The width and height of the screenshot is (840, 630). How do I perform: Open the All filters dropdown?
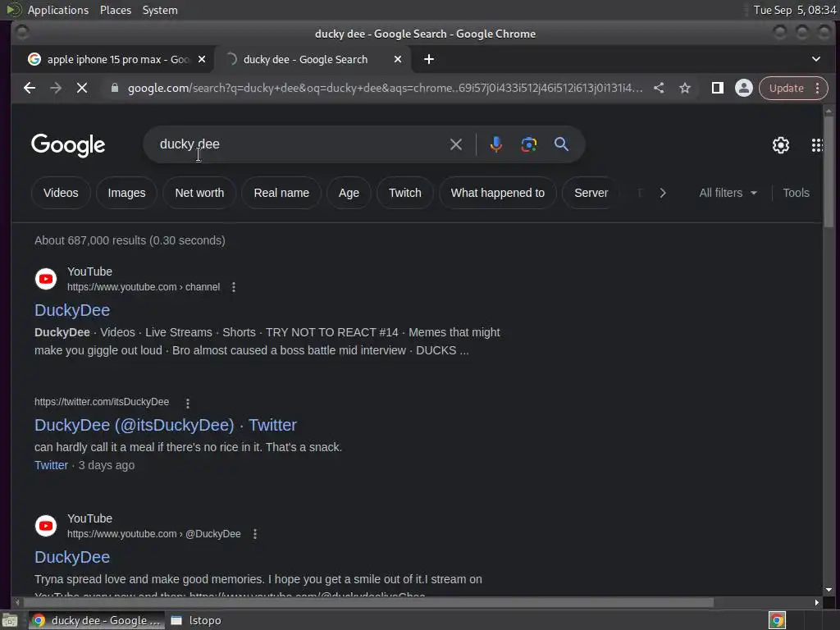click(x=728, y=193)
